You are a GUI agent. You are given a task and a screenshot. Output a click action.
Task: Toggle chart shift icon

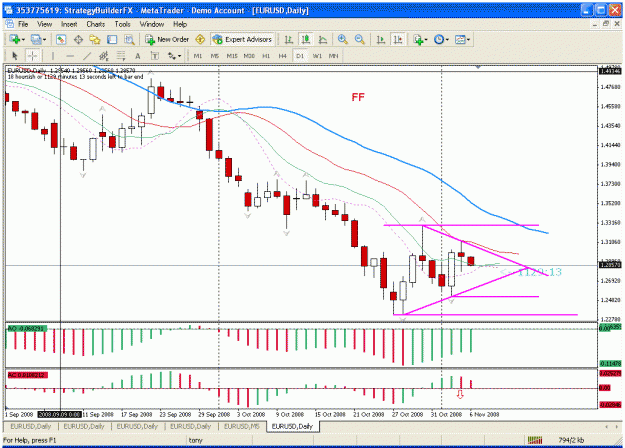click(x=398, y=39)
